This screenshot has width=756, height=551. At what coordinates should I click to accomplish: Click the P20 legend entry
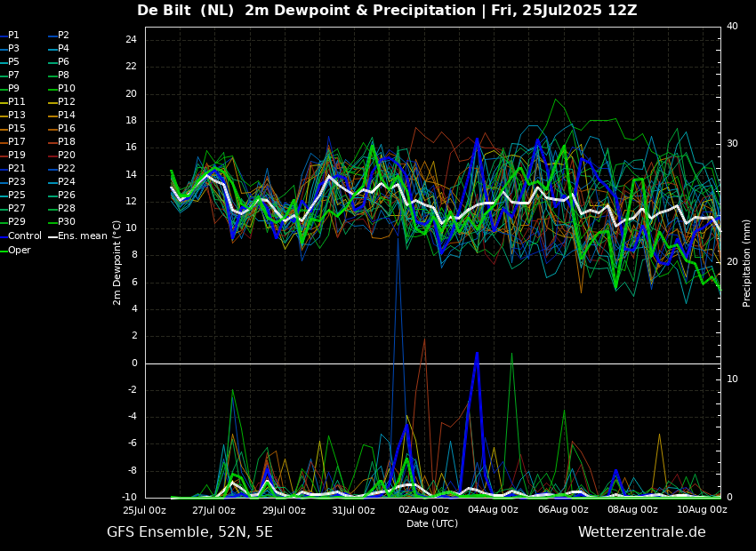[x=67, y=156]
